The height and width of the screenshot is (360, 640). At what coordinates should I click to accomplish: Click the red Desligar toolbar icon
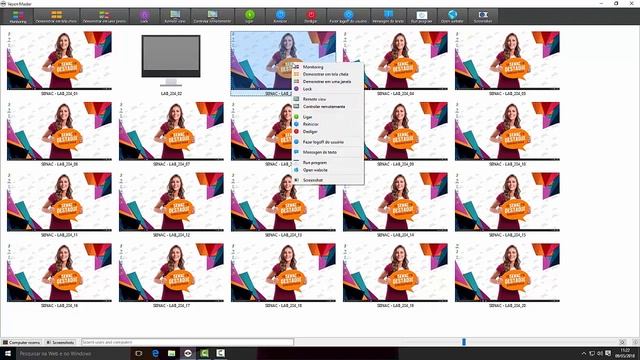coord(311,16)
